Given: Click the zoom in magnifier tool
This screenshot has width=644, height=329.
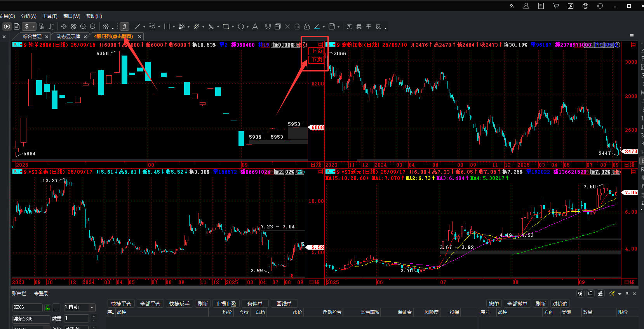Looking at the screenshot, I should tap(83, 26).
